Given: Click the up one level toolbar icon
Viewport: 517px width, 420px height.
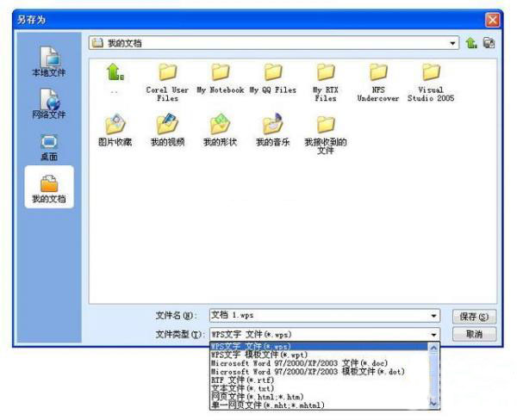Looking at the screenshot, I should pos(471,43).
